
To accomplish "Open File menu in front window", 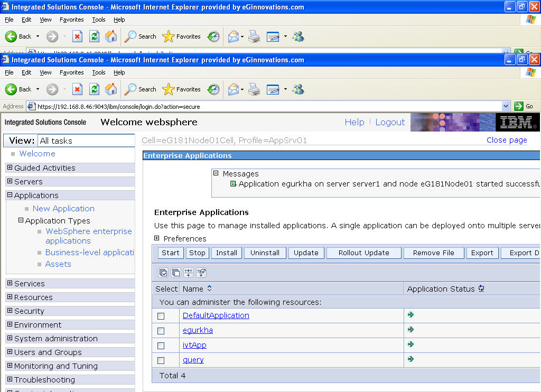I will click(9, 72).
